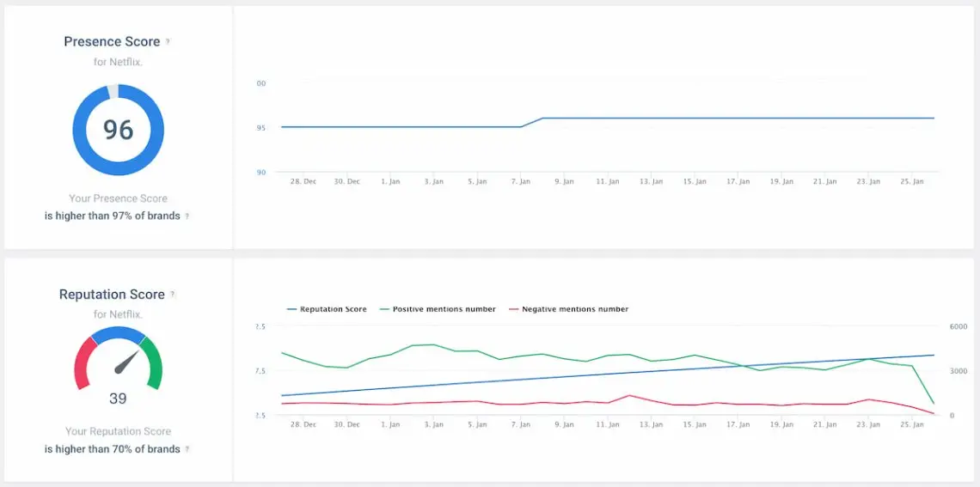Viewport: 980px width, 487px height.
Task: Select the Presence Score heading
Action: point(112,42)
